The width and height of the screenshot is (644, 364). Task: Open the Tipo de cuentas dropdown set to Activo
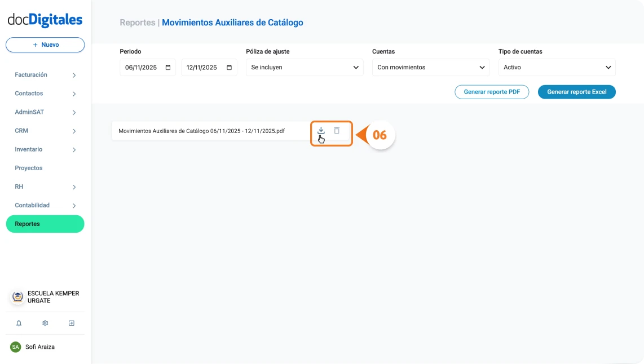click(557, 67)
